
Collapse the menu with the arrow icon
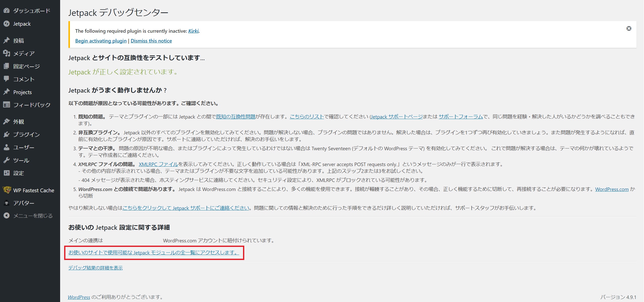point(7,216)
